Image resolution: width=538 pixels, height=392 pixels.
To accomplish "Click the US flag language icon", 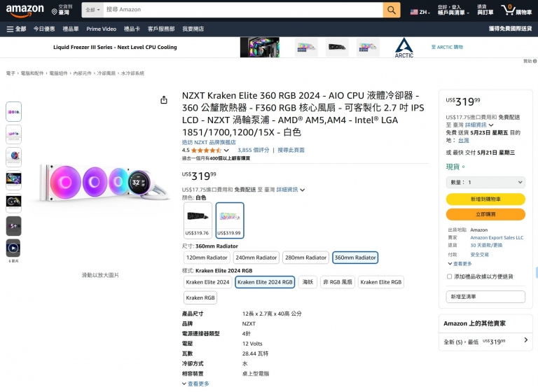I will [414, 12].
